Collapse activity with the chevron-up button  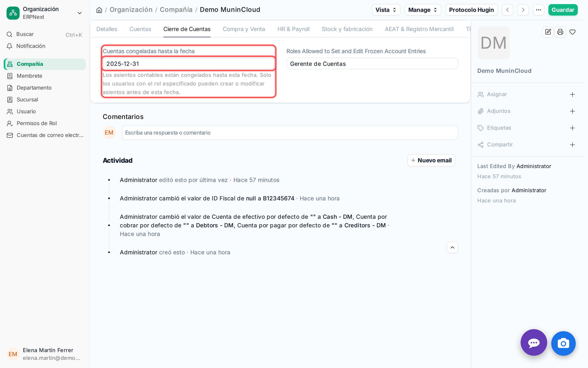click(x=452, y=248)
